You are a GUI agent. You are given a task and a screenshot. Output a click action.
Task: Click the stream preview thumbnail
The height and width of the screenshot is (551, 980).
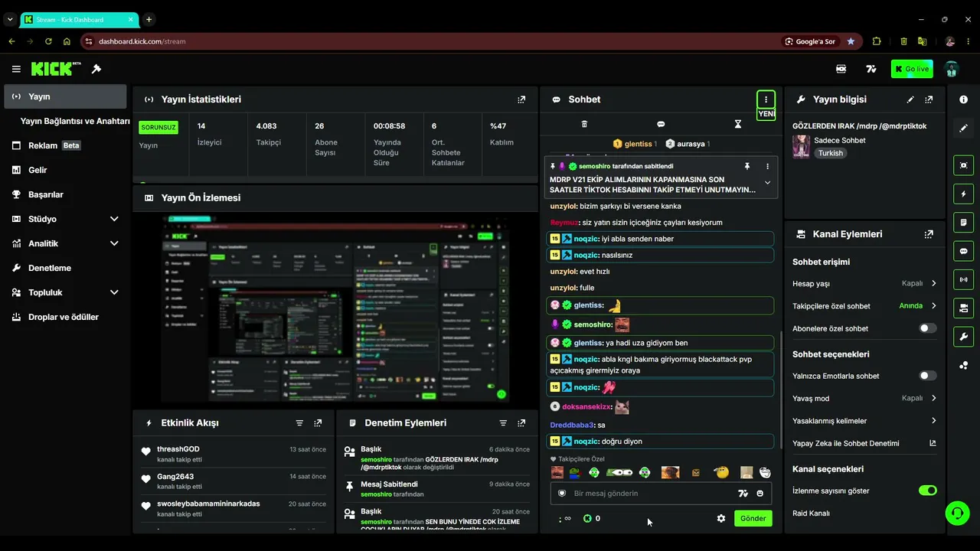[x=336, y=310]
